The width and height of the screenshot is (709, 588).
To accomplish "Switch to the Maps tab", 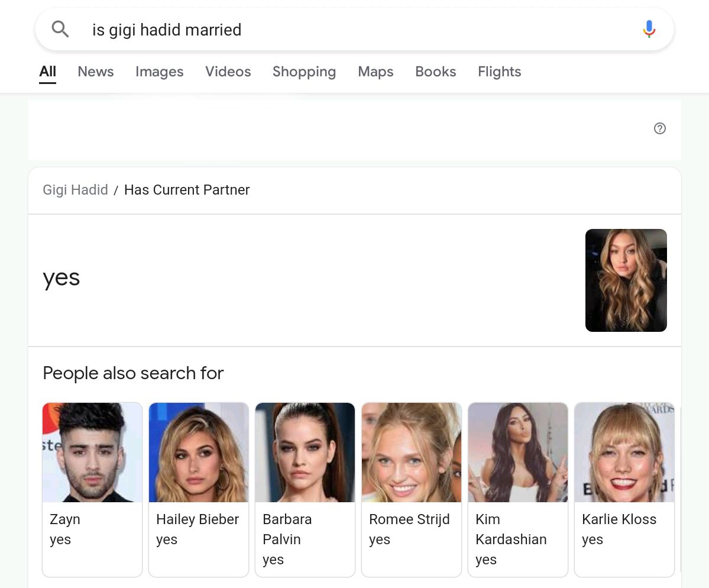I will (x=375, y=72).
